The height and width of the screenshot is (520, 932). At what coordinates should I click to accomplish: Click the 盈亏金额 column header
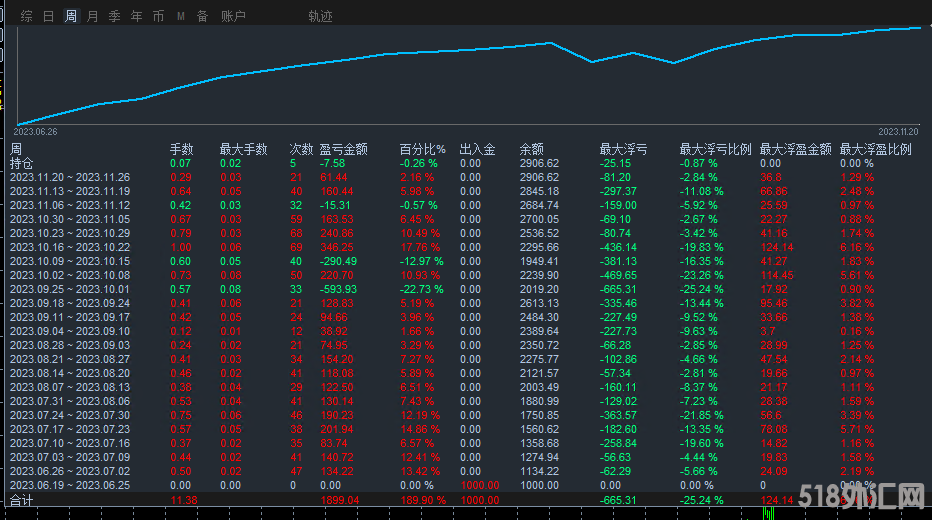point(344,149)
